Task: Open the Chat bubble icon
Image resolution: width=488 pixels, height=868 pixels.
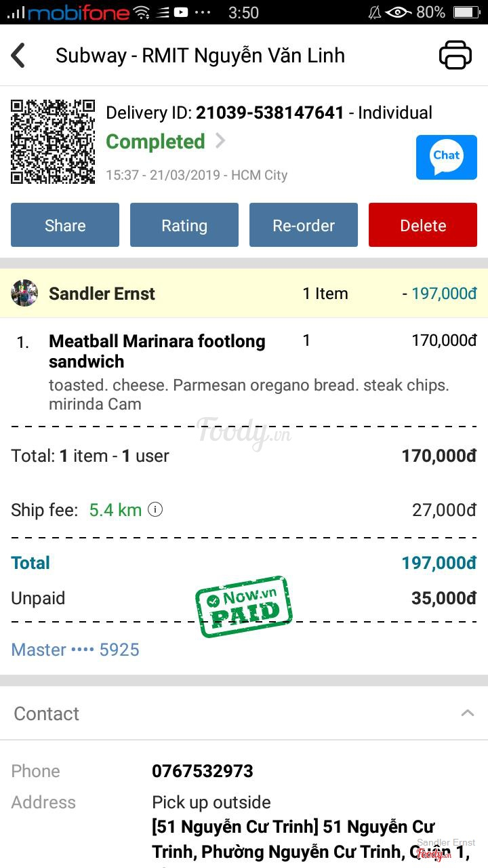Action: click(x=446, y=157)
